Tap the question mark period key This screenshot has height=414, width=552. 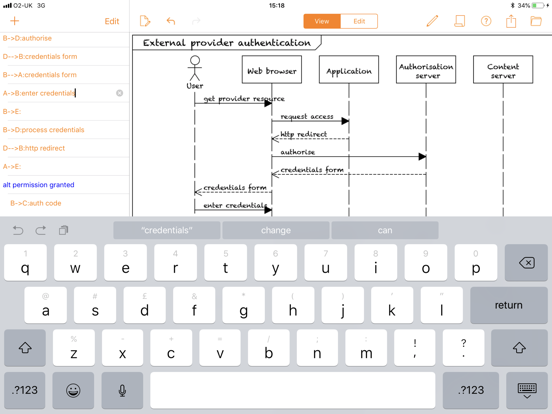(463, 348)
